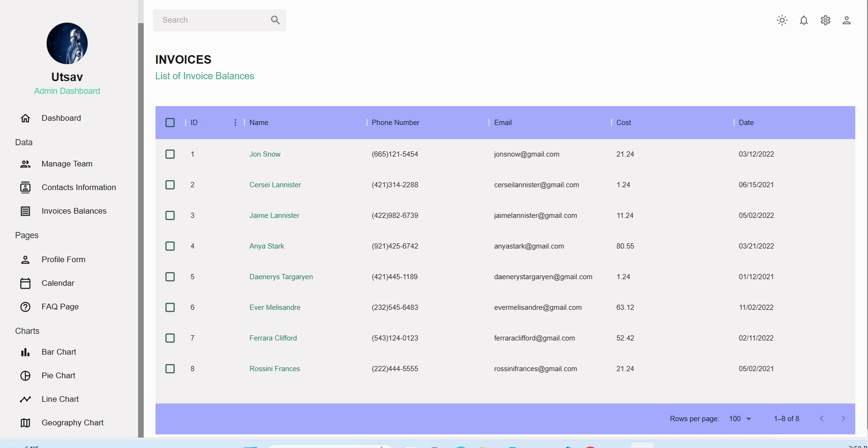Viewport: 868px width, 448px height.
Task: Click the FAQ Page question mark icon
Action: pos(25,307)
